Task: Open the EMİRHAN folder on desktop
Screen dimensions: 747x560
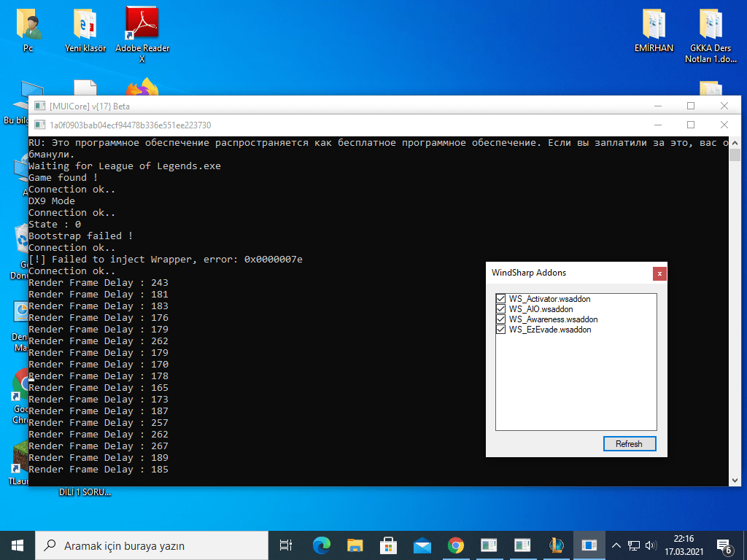Action: click(654, 29)
